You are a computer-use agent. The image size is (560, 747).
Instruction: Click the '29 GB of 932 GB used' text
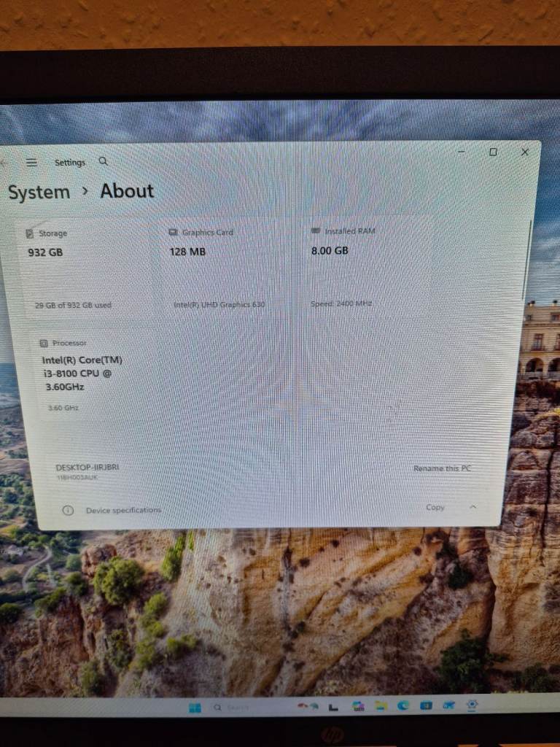(x=74, y=306)
